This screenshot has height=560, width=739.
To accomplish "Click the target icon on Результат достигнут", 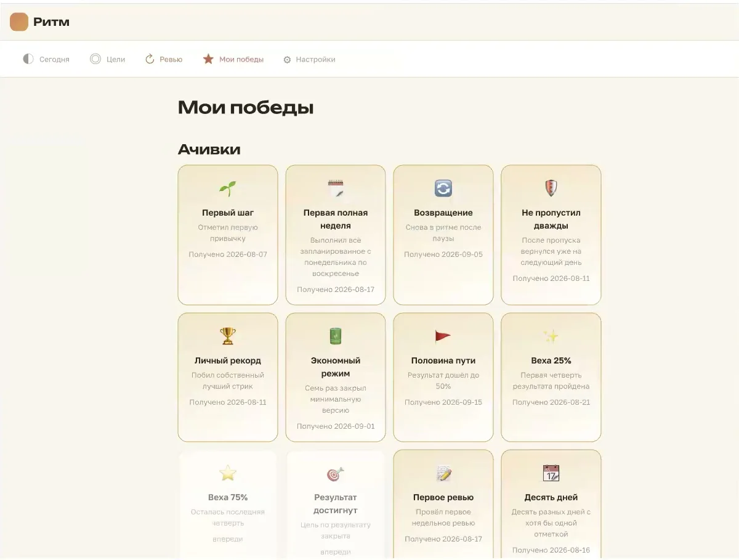I will tap(336, 473).
